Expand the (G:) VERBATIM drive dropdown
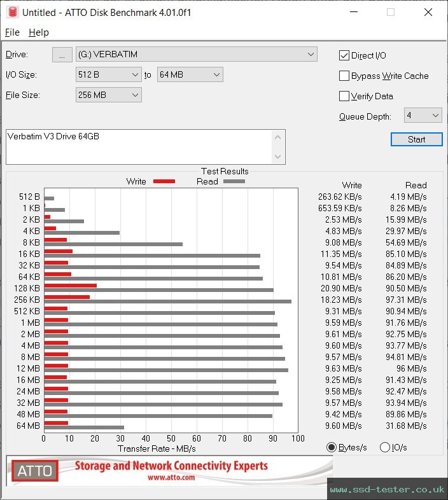The image size is (448, 500). [x=196, y=55]
